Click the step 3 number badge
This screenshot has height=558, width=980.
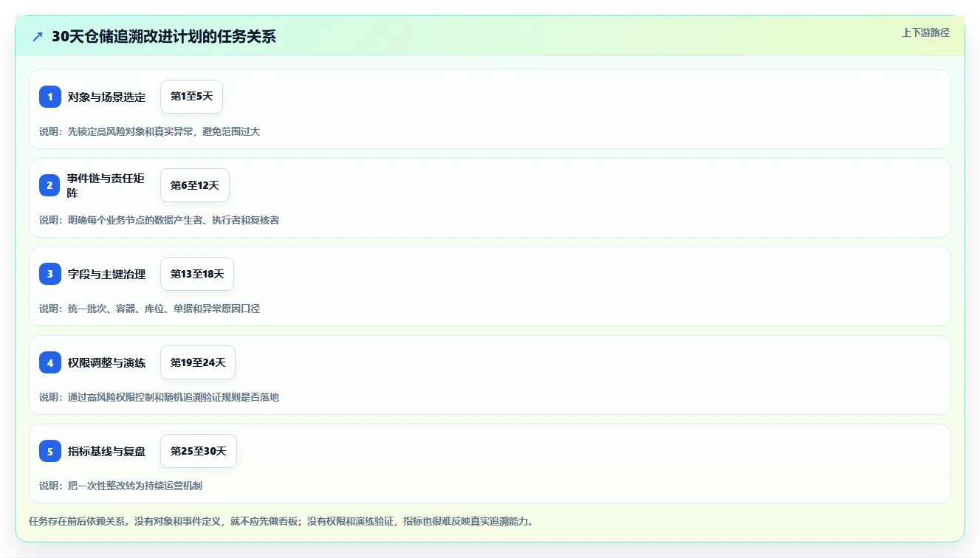pyautogui.click(x=50, y=274)
